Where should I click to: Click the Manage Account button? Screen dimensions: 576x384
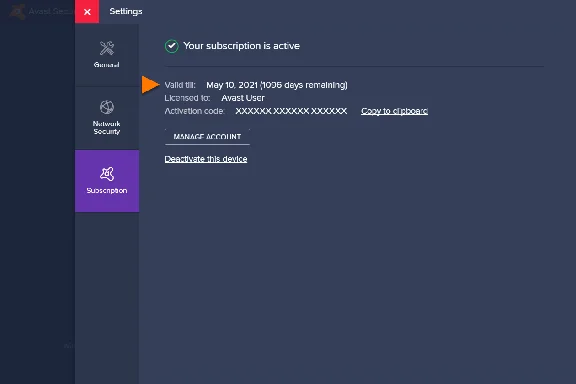(207, 137)
